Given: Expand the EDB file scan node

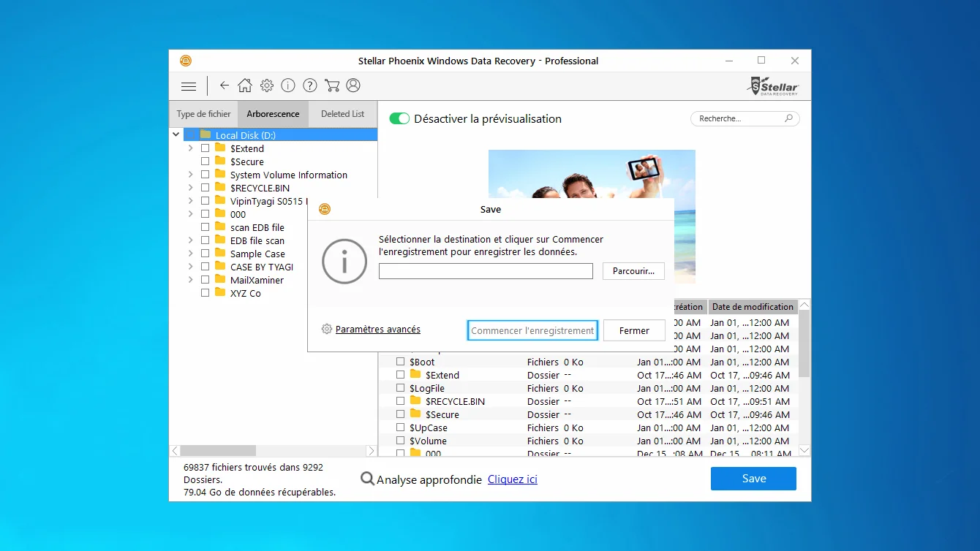Looking at the screenshot, I should coord(190,240).
